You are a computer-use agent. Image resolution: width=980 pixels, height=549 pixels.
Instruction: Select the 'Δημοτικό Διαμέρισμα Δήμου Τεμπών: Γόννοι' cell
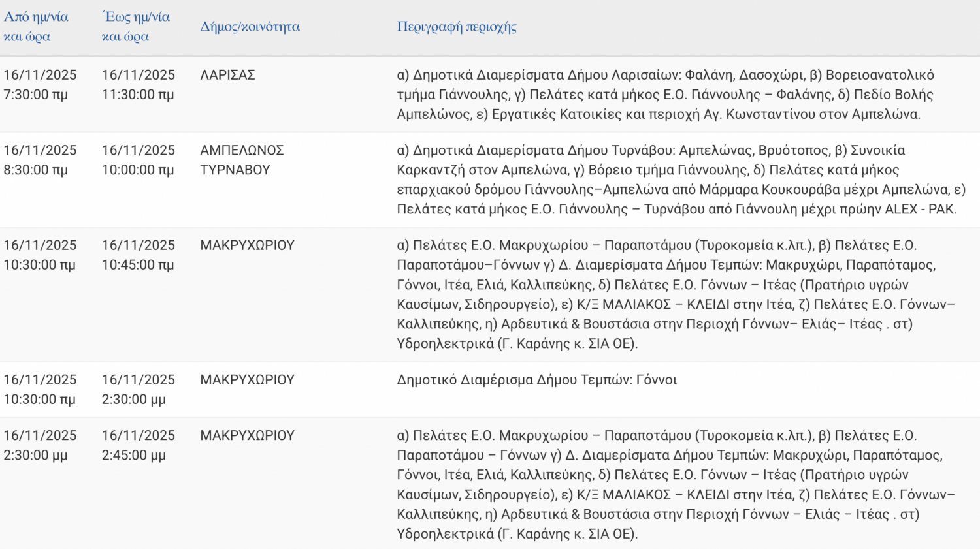(536, 380)
